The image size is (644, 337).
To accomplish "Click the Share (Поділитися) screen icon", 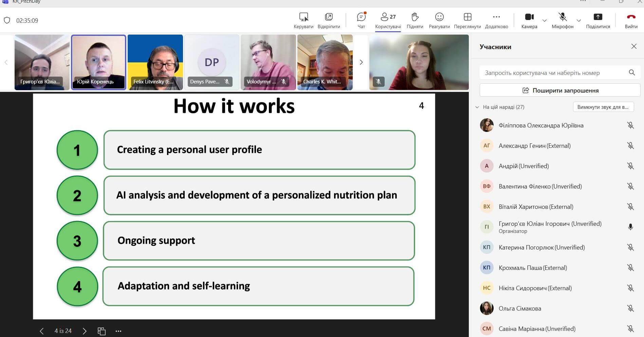I will [597, 17].
